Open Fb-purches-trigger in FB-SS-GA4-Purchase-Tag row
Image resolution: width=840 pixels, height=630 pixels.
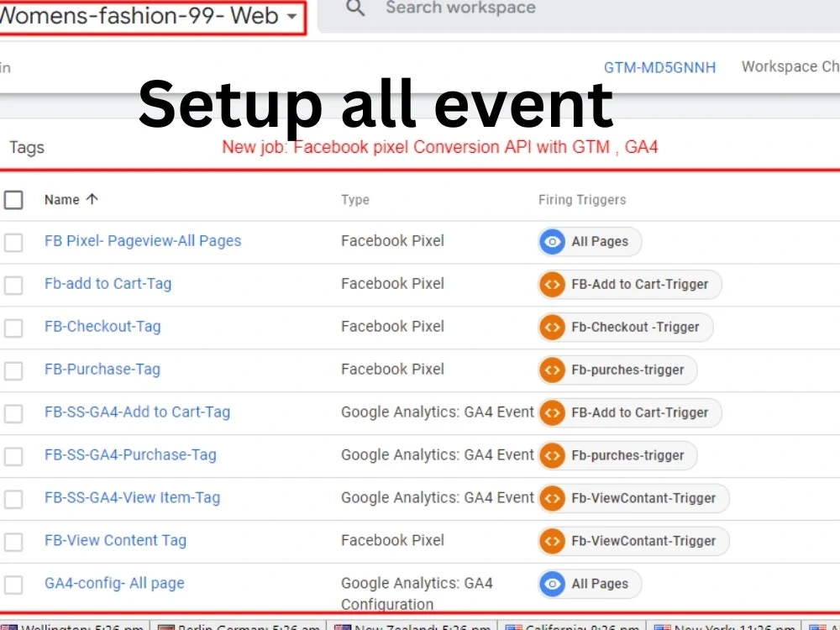(617, 456)
